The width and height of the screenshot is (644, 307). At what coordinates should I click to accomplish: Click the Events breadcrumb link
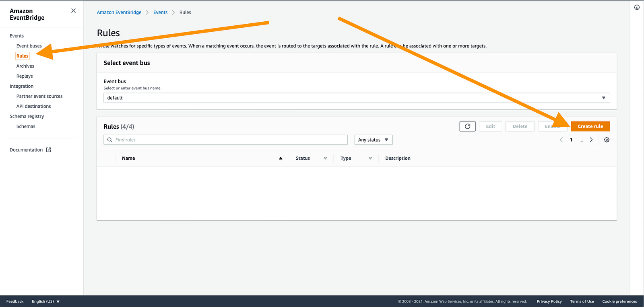160,12
